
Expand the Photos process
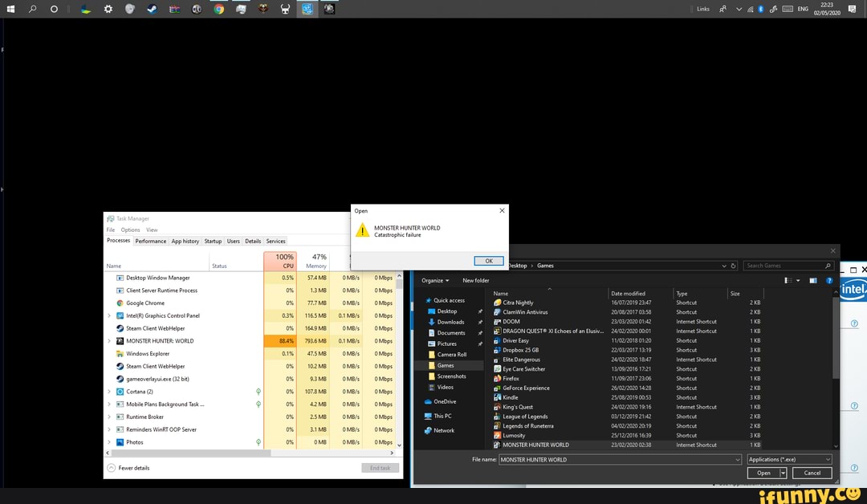(109, 442)
